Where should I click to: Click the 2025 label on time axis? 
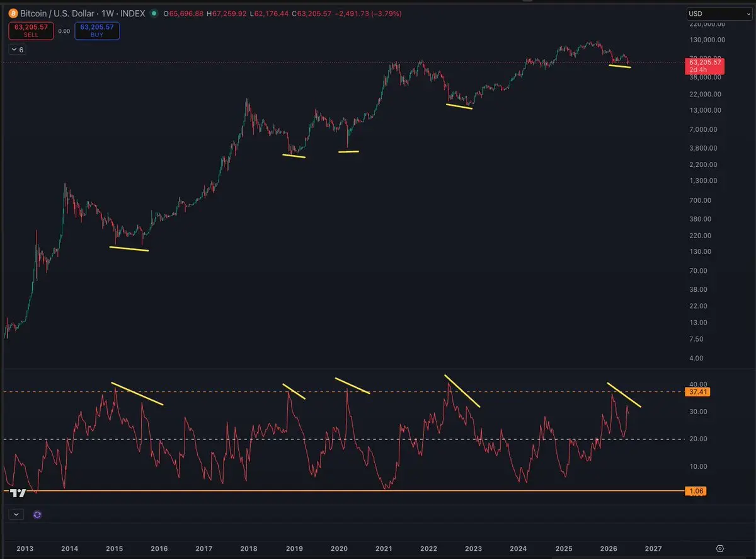pos(564,549)
